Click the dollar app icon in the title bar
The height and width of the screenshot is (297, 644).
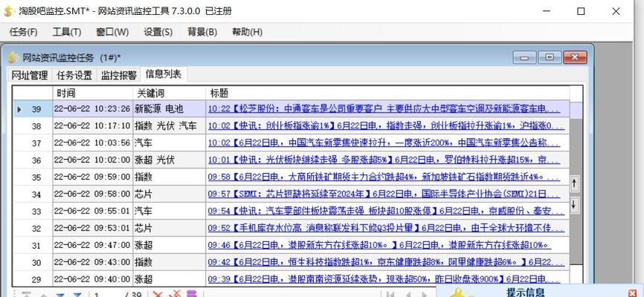point(10,11)
